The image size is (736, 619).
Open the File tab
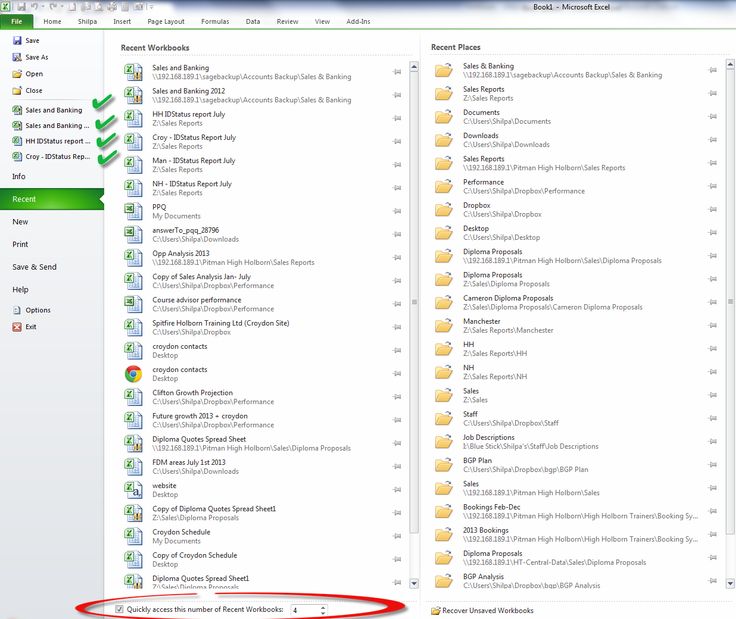tap(16, 22)
